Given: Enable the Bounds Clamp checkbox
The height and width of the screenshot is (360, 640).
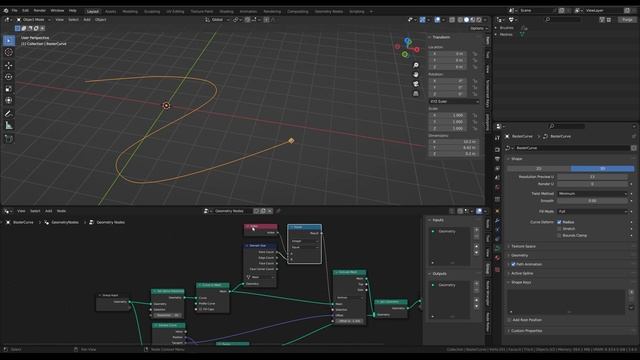Looking at the screenshot, I should (559, 236).
